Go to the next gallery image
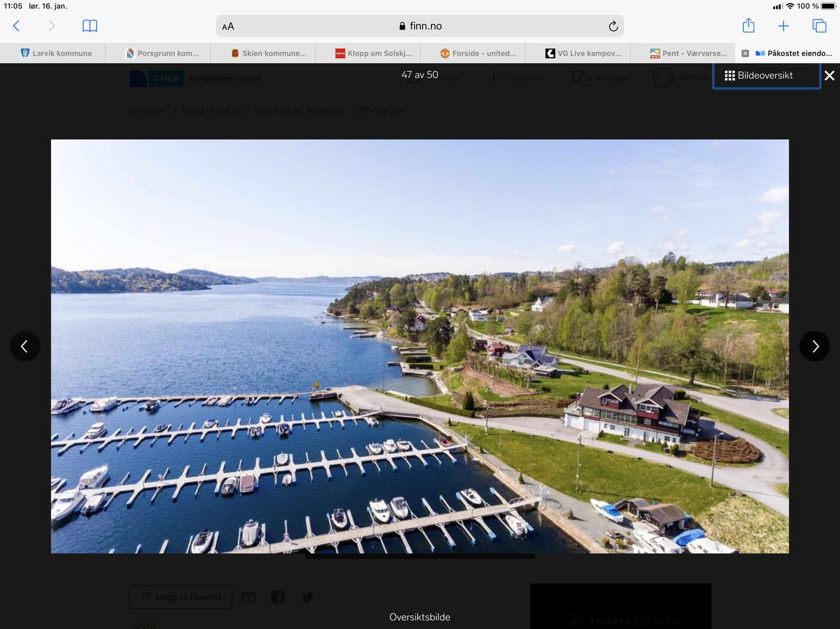840x629 pixels. [x=815, y=346]
